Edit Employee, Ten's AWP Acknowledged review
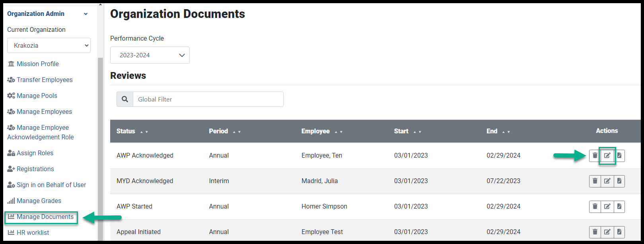This screenshot has height=244, width=644. point(607,156)
